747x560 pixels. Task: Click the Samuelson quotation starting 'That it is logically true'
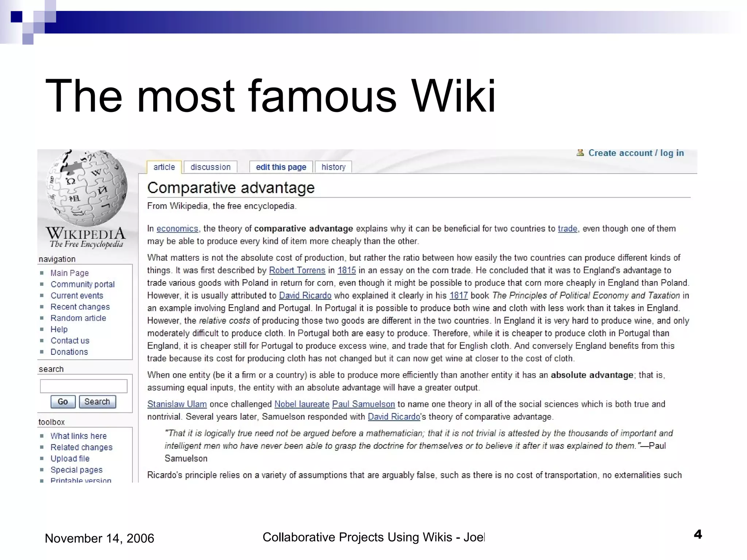[x=418, y=446]
